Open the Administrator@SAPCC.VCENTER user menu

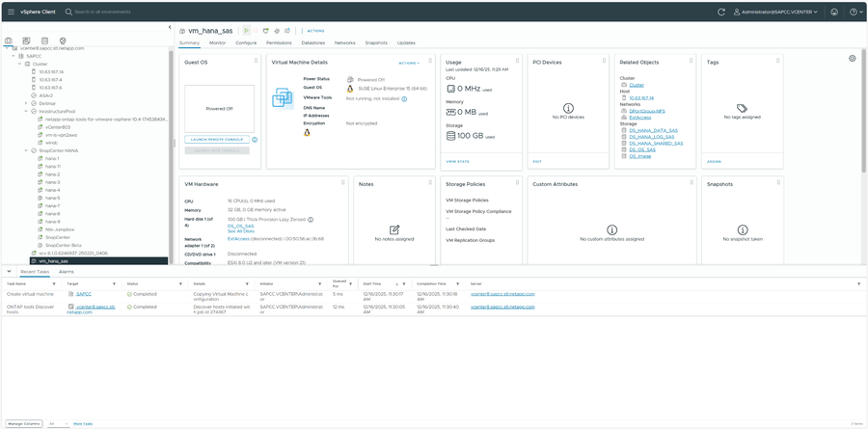click(x=776, y=12)
